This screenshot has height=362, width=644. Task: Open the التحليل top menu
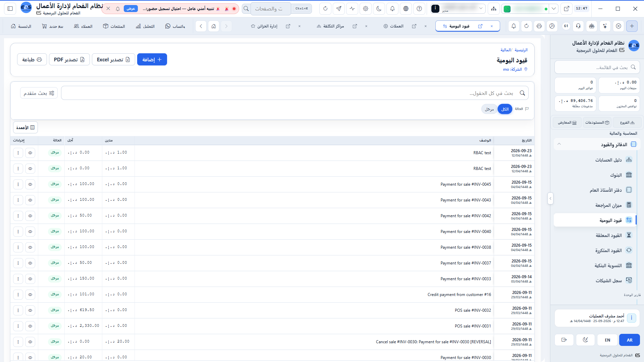(x=145, y=26)
